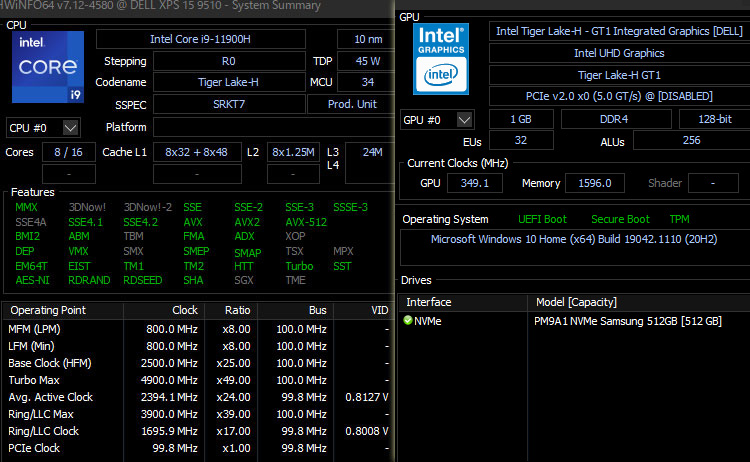Click the Secure Boot indicator
The image size is (750, 462).
620,219
